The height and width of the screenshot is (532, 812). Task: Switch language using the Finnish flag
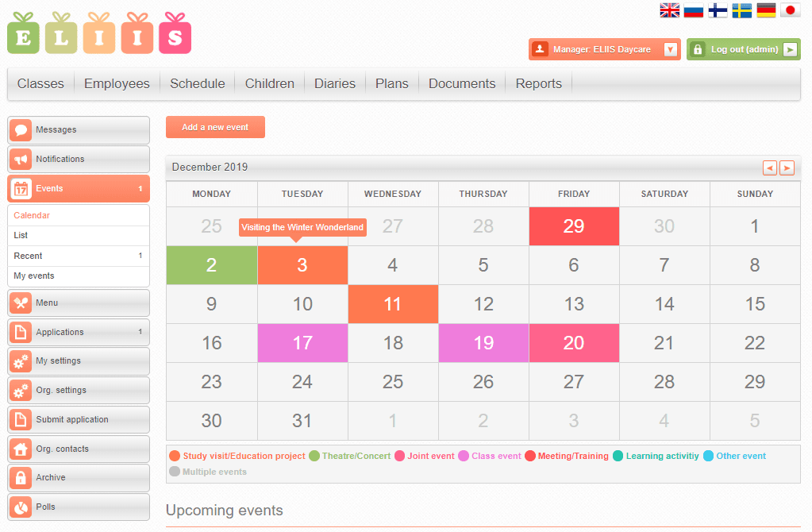pos(718,10)
